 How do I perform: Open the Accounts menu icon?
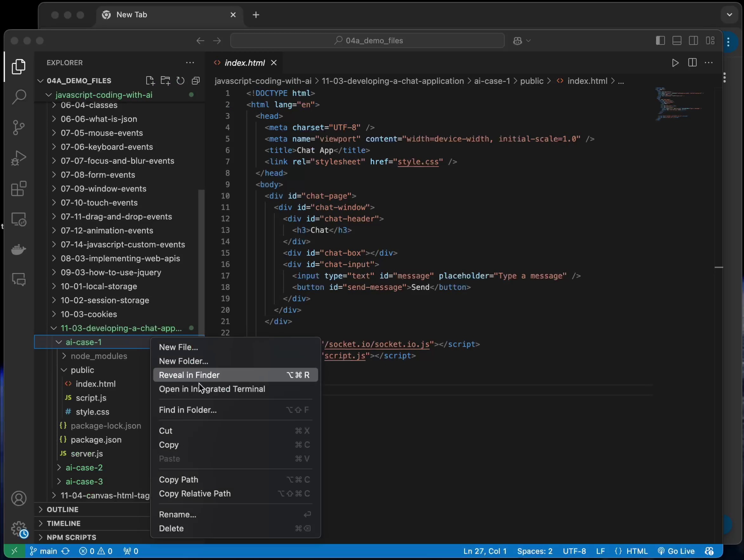point(19,498)
